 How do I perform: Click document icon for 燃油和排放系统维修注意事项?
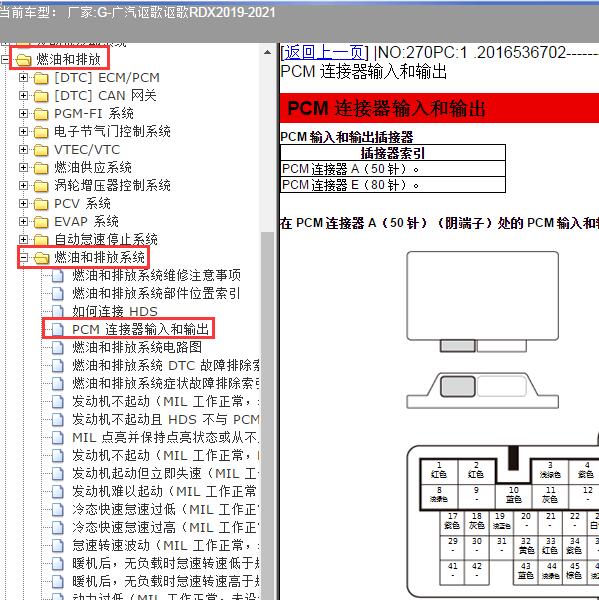coord(58,276)
